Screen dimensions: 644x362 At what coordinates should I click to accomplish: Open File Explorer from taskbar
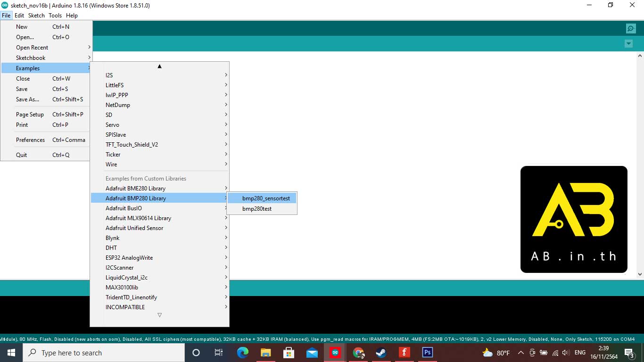265,353
